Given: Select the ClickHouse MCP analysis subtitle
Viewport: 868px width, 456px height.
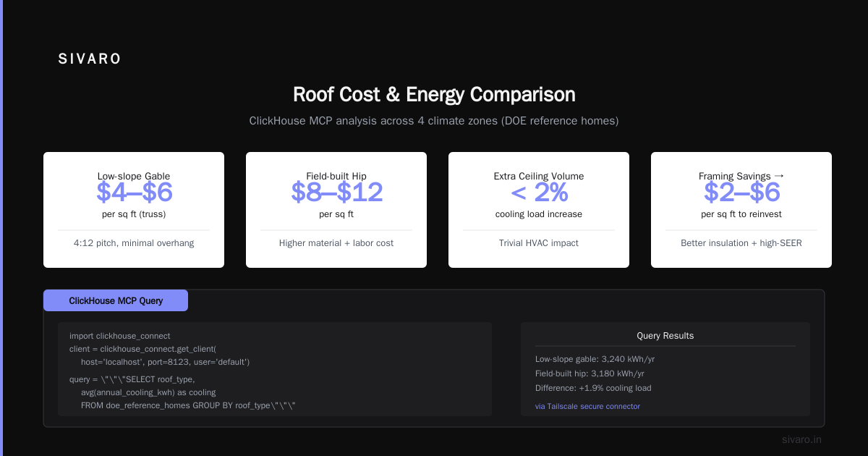Looking at the screenshot, I should [x=434, y=121].
